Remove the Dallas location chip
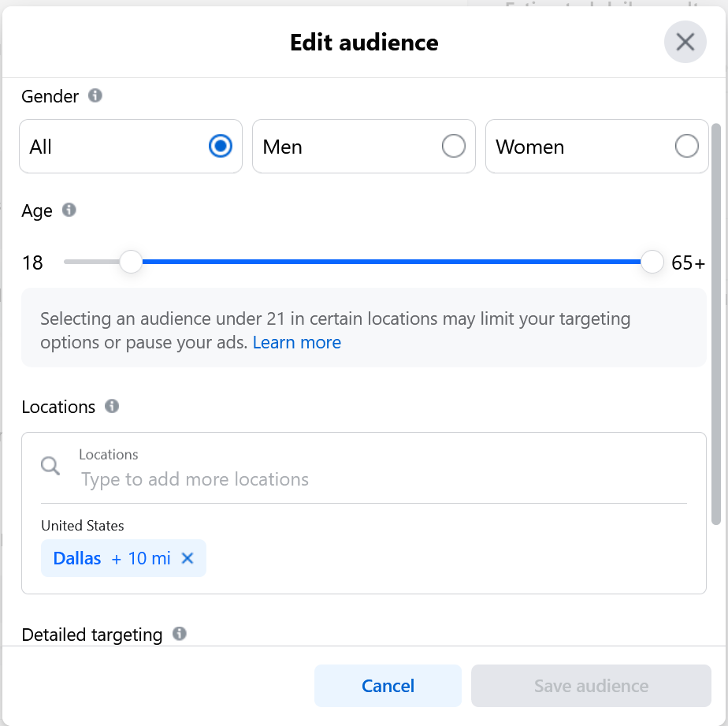728x726 pixels. pyautogui.click(x=188, y=558)
